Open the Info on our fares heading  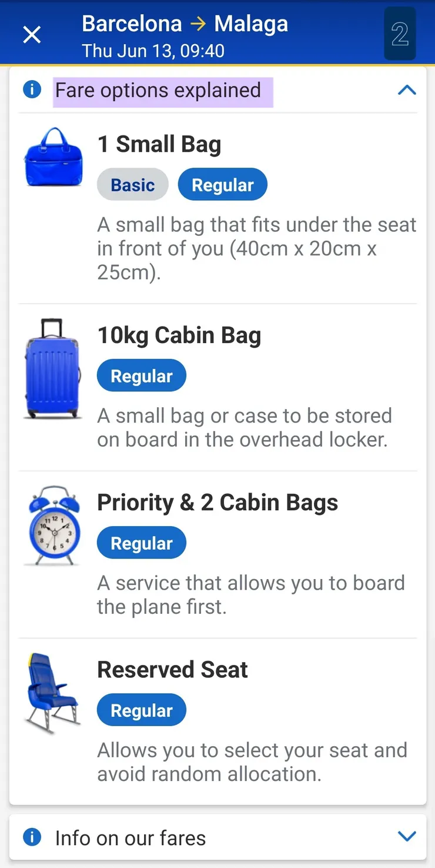coord(130,838)
